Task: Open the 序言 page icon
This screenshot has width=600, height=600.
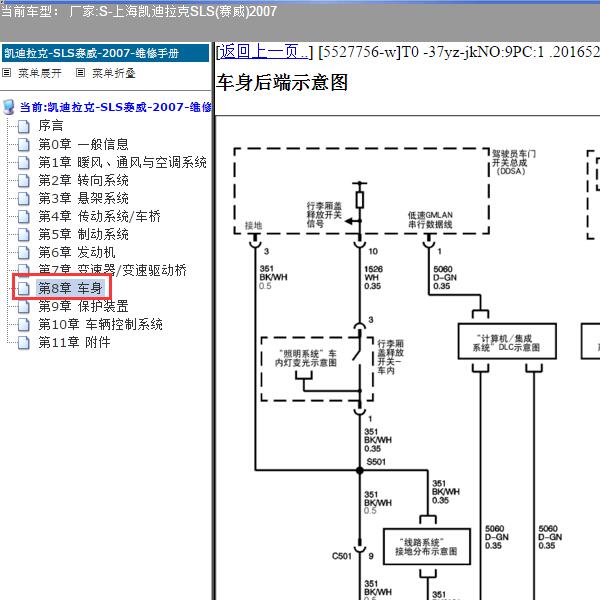Action: coord(24,126)
